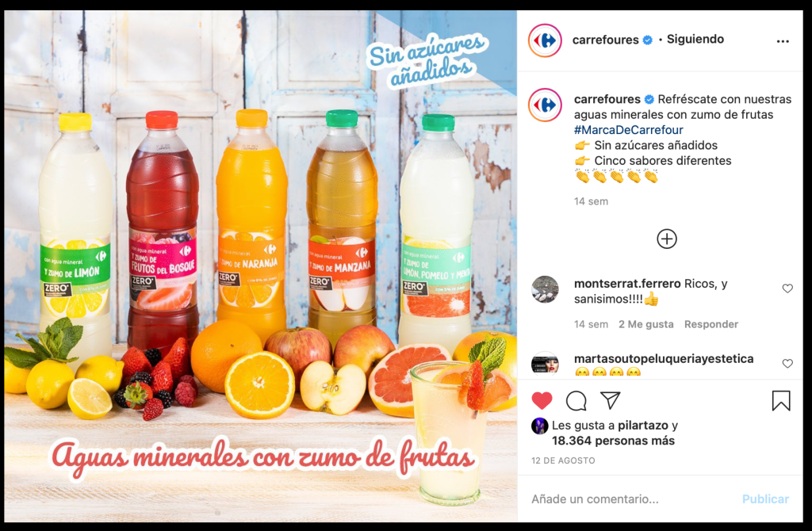Image resolution: width=812 pixels, height=531 pixels.
Task: Open the comment speech-bubble icon
Action: 576,400
